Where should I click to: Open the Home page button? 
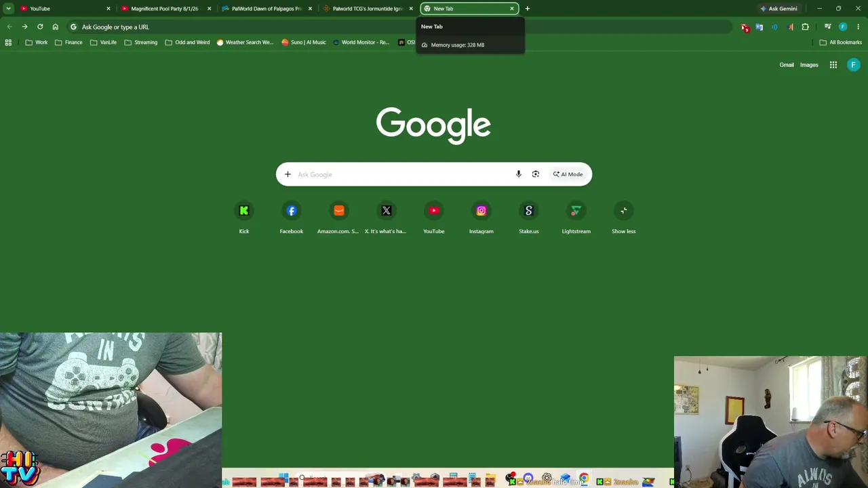click(x=56, y=27)
